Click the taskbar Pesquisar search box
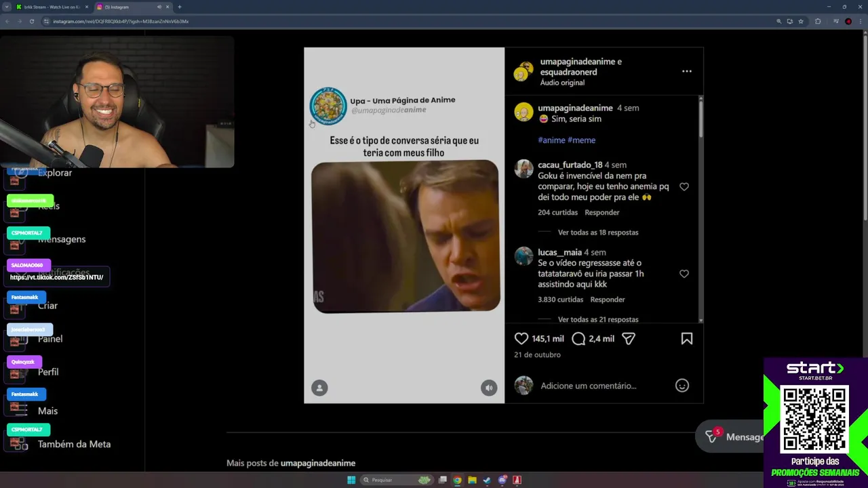Screen dimensions: 868x488 (397, 480)
